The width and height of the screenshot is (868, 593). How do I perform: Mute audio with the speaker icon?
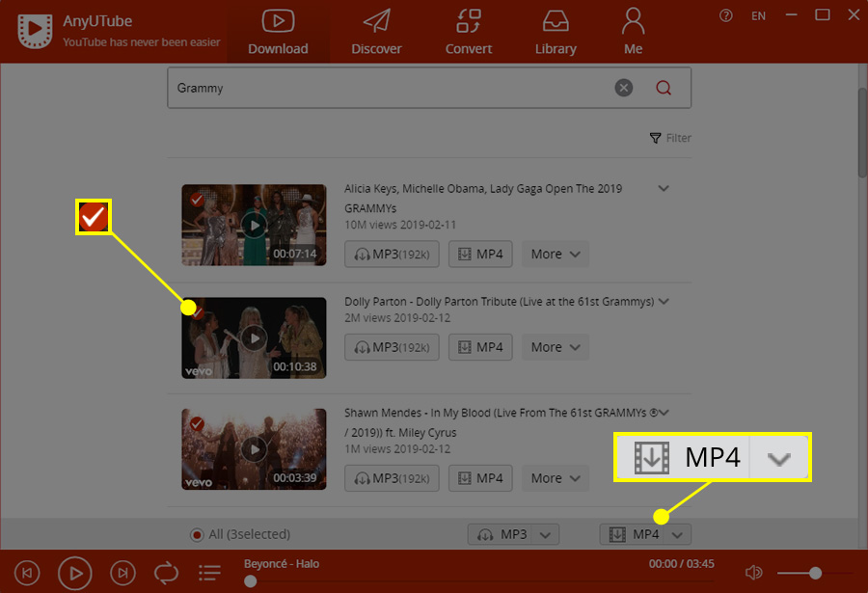[x=753, y=573]
